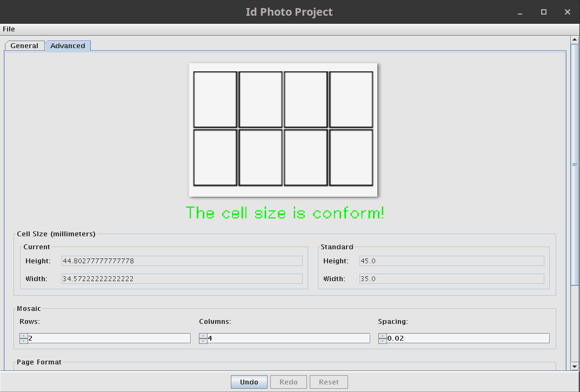Decrease the Rows value with down arrow
The width and height of the screenshot is (580, 392).
(x=23, y=341)
